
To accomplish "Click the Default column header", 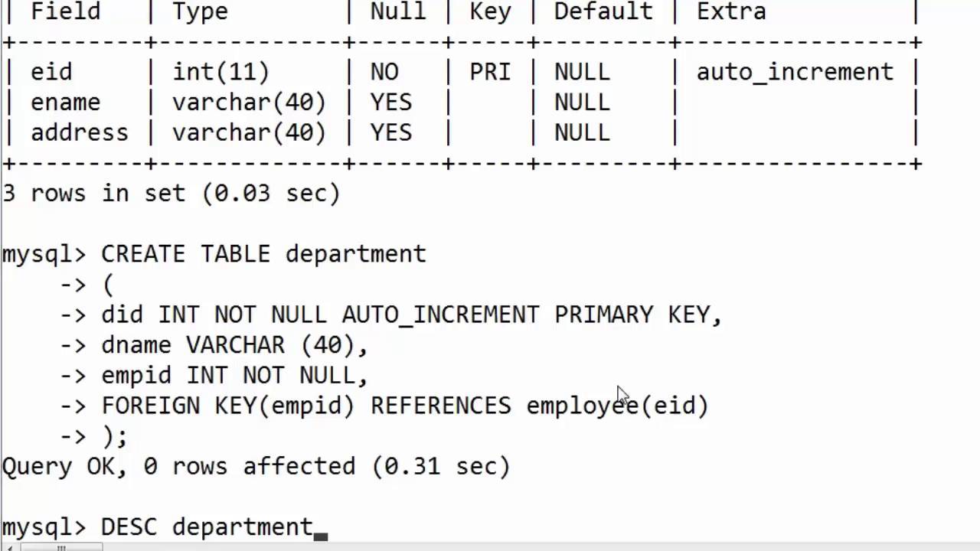I will [x=603, y=11].
